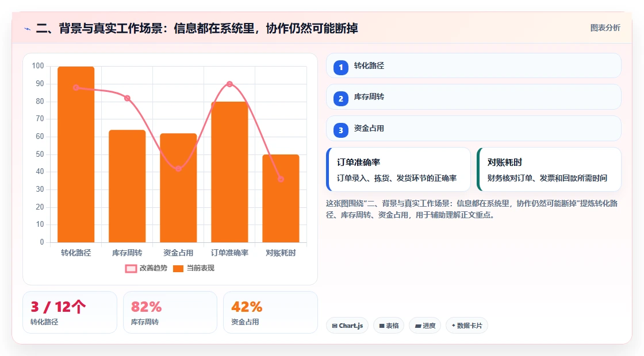
Task: Open the 资金占用 list item
Action: [x=474, y=129]
